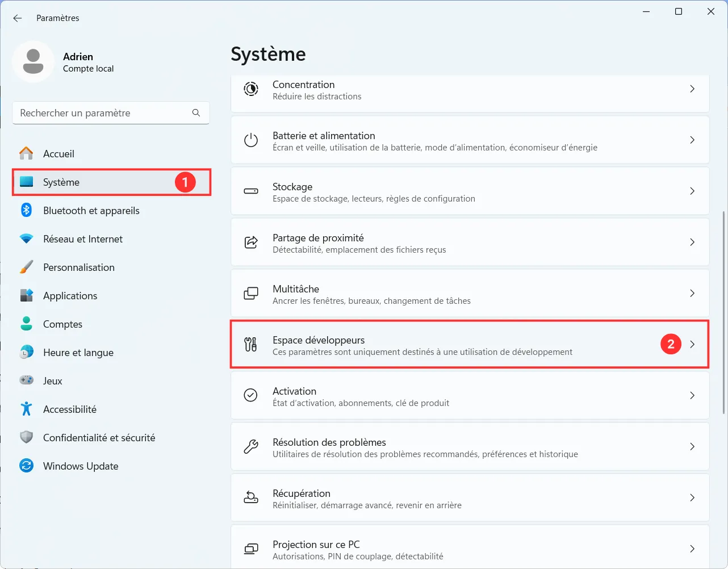The image size is (728, 569).
Task: Click the Stockage drive icon
Action: 251,191
